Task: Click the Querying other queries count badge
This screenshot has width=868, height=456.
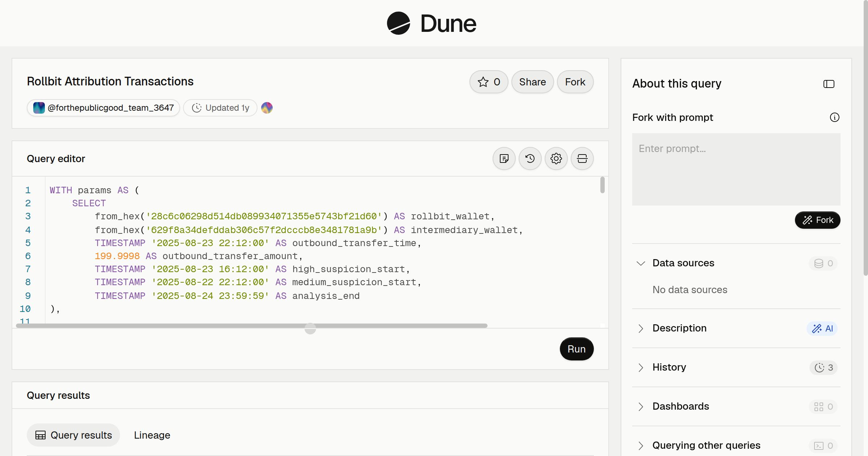Action: click(x=823, y=446)
